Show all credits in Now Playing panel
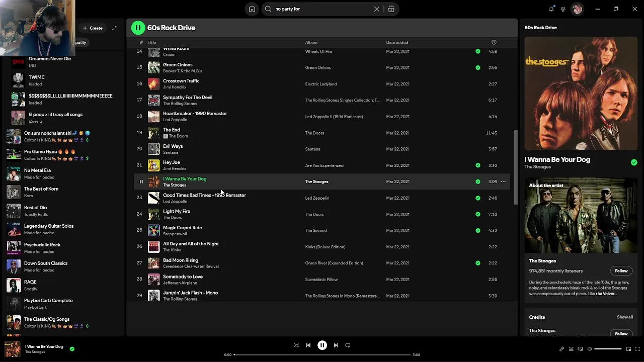 coord(624,317)
